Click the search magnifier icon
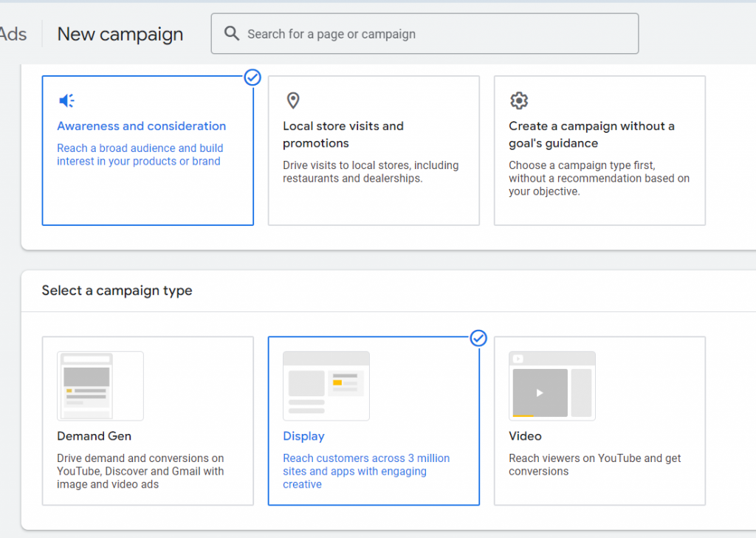This screenshot has height=538, width=756. coord(232,34)
